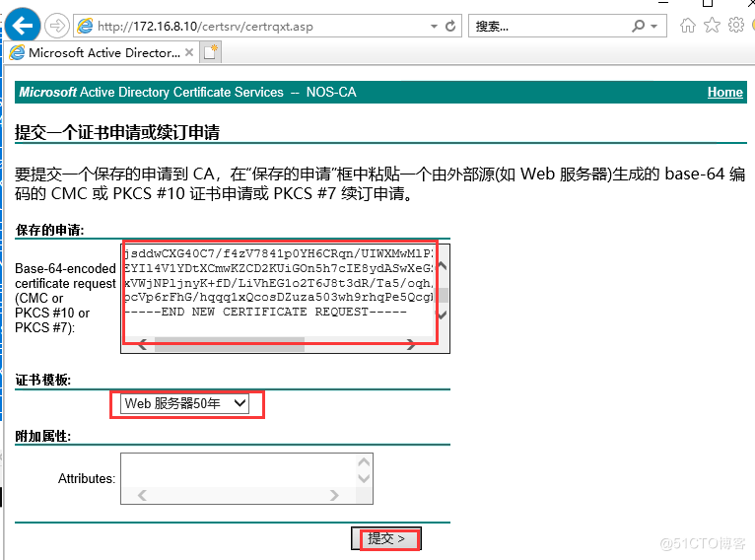The image size is (755, 560).
Task: Click Attributes box scroll up arrow
Action: (x=364, y=462)
